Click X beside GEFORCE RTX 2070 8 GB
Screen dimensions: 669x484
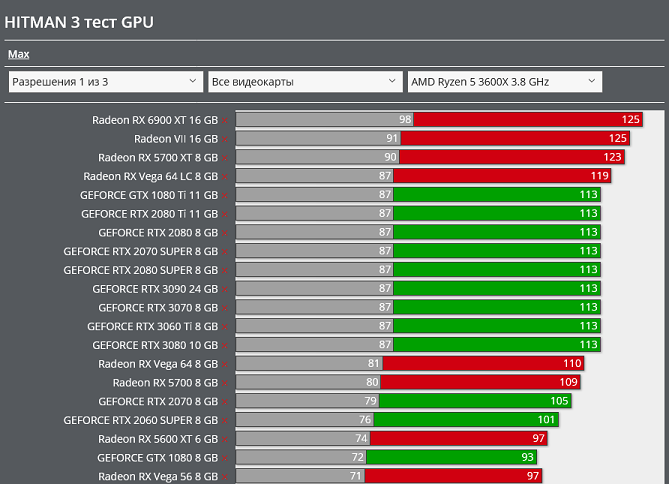[224, 402]
